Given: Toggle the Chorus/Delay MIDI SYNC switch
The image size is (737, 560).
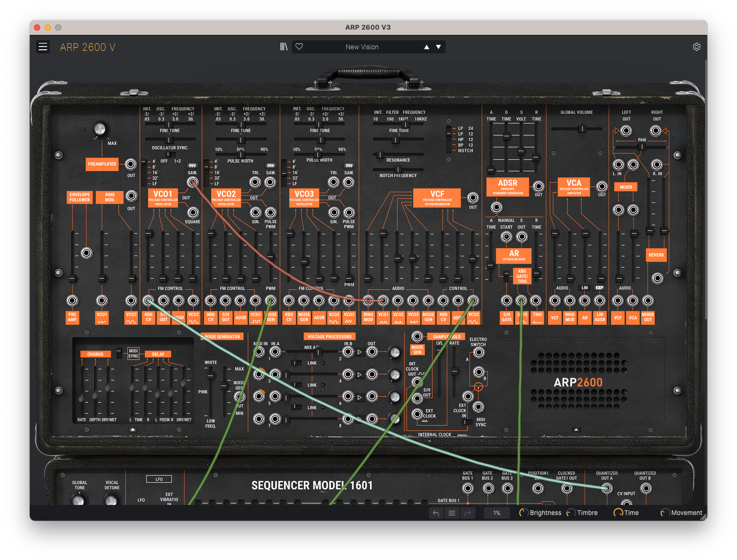Looking at the screenshot, I should click(119, 352).
